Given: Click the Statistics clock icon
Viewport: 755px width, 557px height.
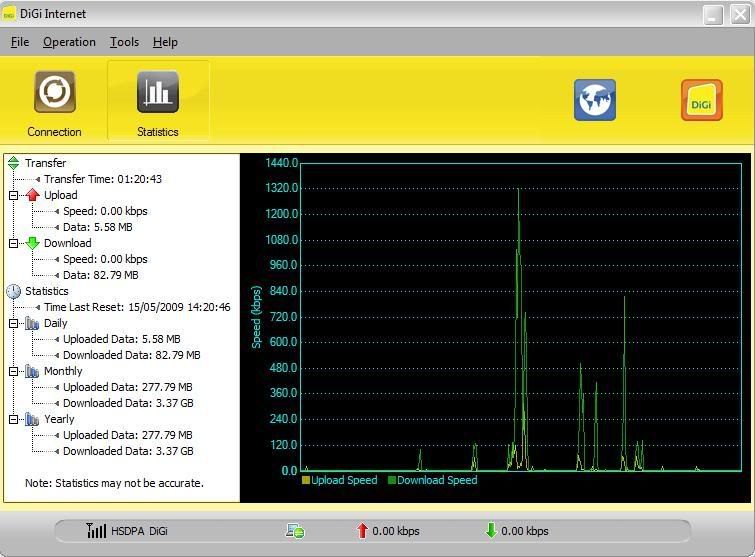Looking at the screenshot, I should 13,291.
